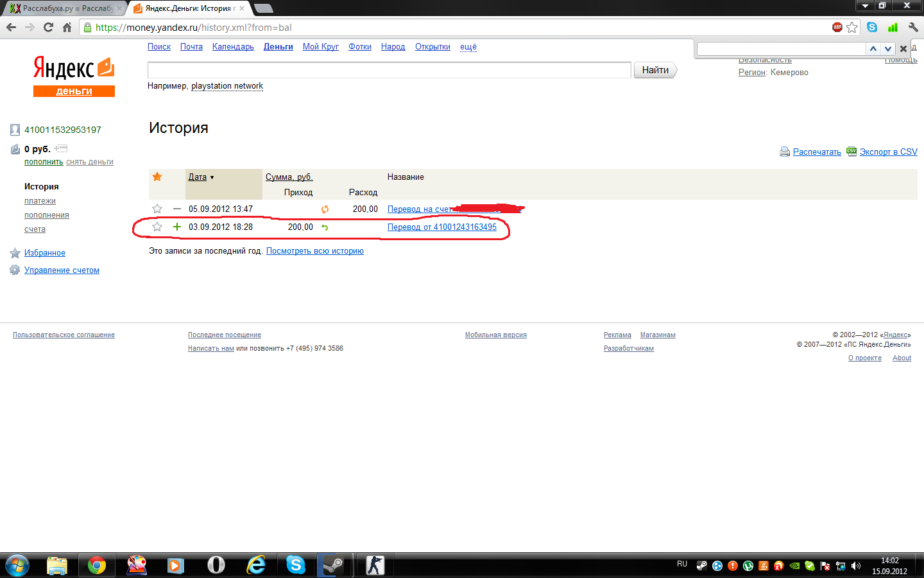Click the green signal bars extension icon
The width and height of the screenshot is (924, 578).
coord(893,27)
